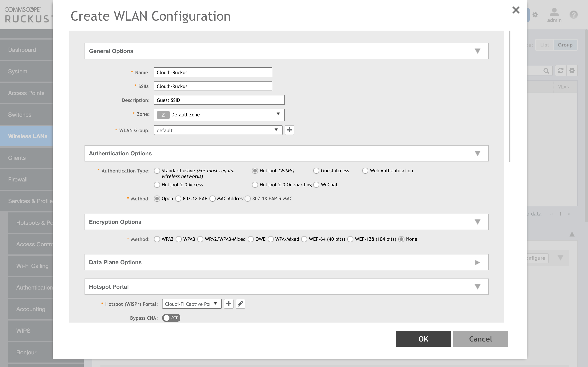Open the help question mark icon
588x367 pixels.
(x=574, y=14)
